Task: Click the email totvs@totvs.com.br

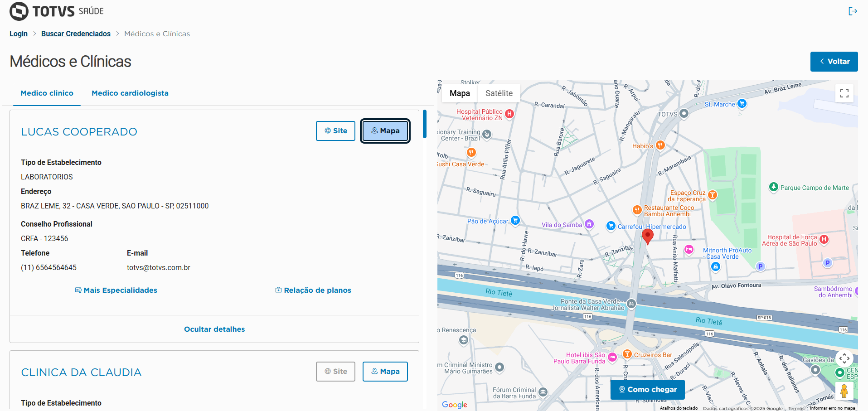Action: pyautogui.click(x=159, y=268)
